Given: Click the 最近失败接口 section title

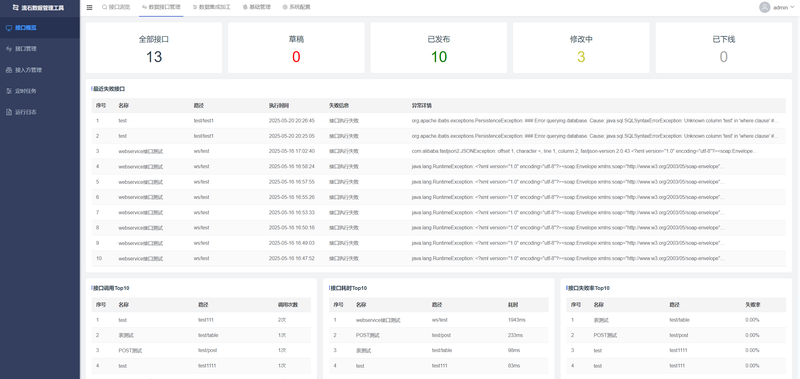Looking at the screenshot, I should point(109,89).
